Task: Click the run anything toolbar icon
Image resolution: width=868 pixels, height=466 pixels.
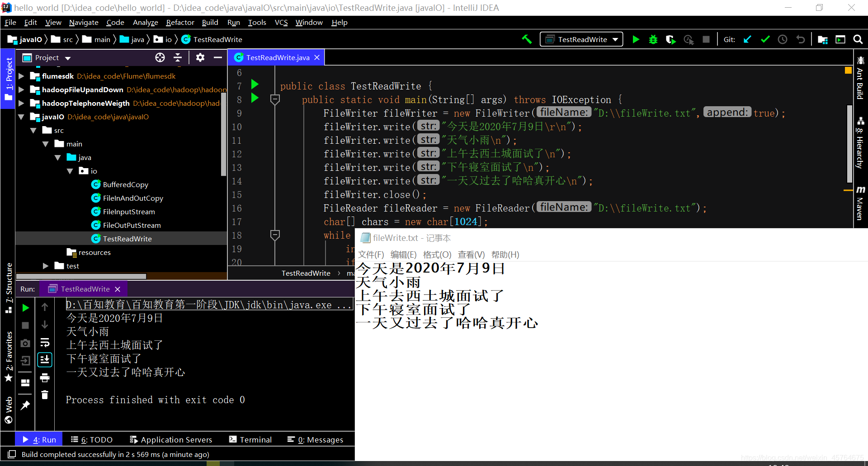Action: [840, 40]
